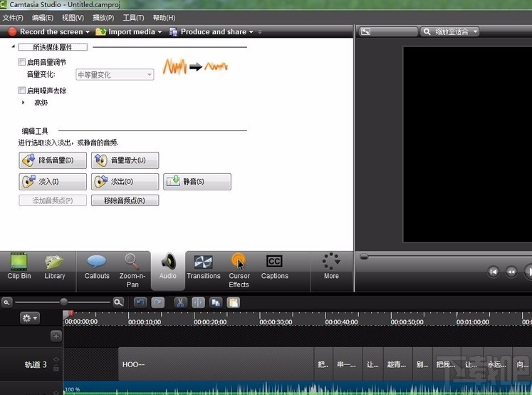Open timeline settings gear dropdown
532x395 pixels.
[x=29, y=318]
